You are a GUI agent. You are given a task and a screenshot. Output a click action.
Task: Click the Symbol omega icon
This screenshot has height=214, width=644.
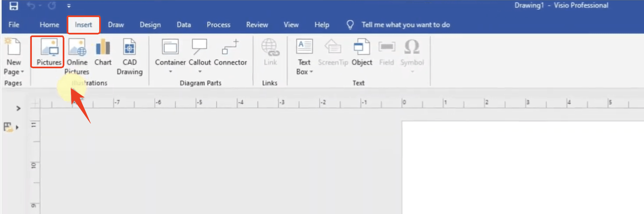(x=412, y=47)
